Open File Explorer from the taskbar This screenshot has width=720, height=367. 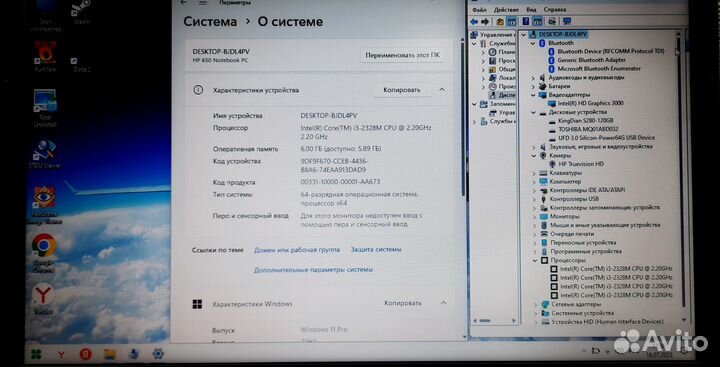pos(109,354)
